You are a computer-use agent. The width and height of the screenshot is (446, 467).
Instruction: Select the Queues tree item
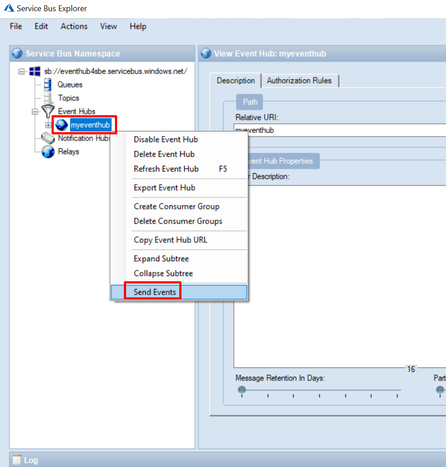click(70, 85)
